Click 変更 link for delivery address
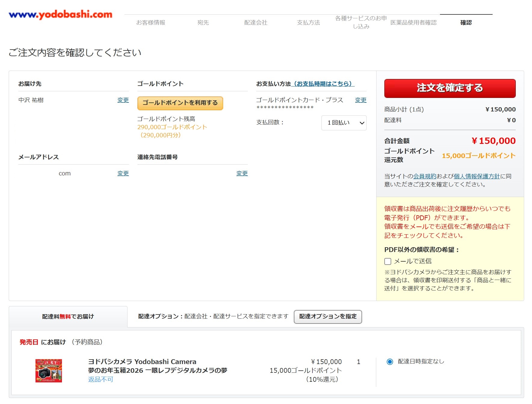Screen dimensions: 532x404 [123, 100]
